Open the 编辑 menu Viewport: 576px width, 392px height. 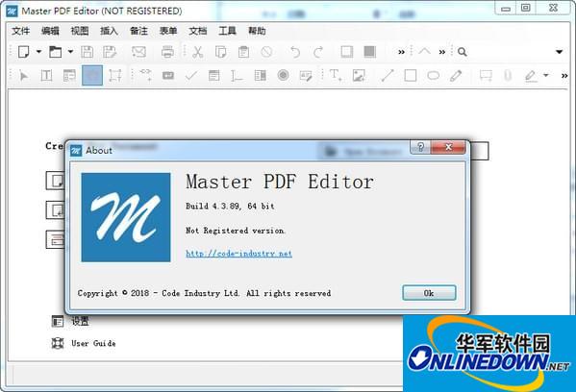[50, 31]
